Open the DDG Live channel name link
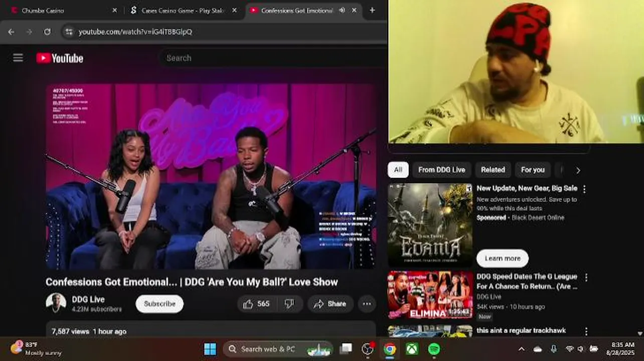 tap(88, 299)
